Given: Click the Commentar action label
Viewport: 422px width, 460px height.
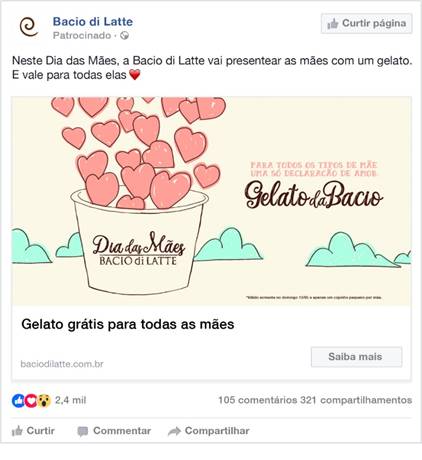Looking at the screenshot, I should [122, 431].
